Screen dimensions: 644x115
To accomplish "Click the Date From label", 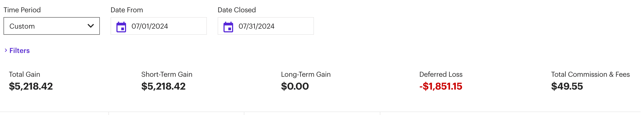I will tap(127, 10).
